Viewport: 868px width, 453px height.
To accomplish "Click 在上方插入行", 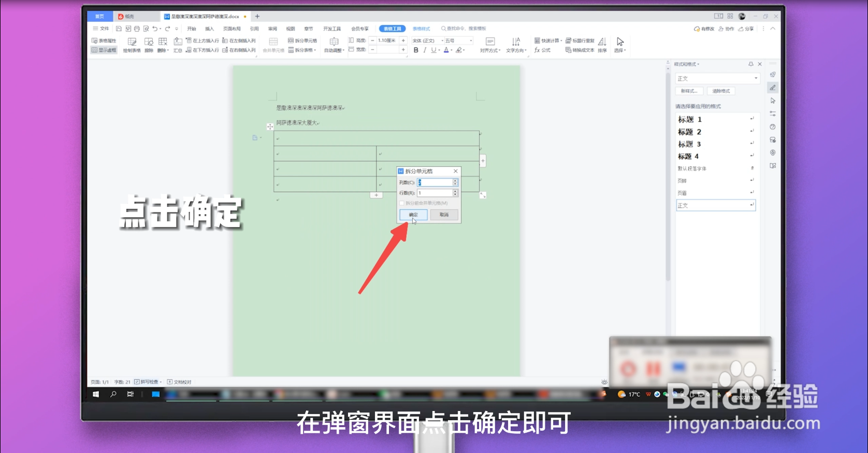I will [202, 40].
